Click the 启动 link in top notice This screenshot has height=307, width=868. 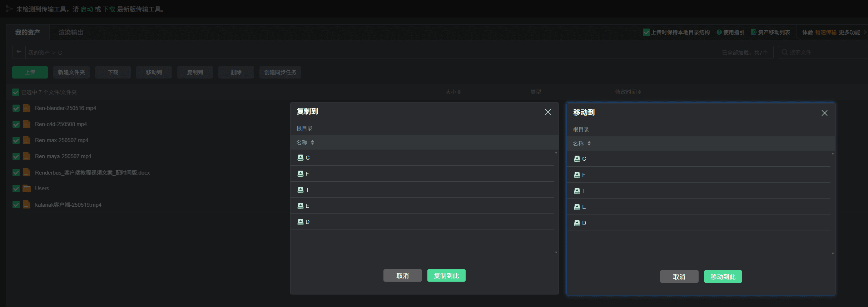pos(87,9)
